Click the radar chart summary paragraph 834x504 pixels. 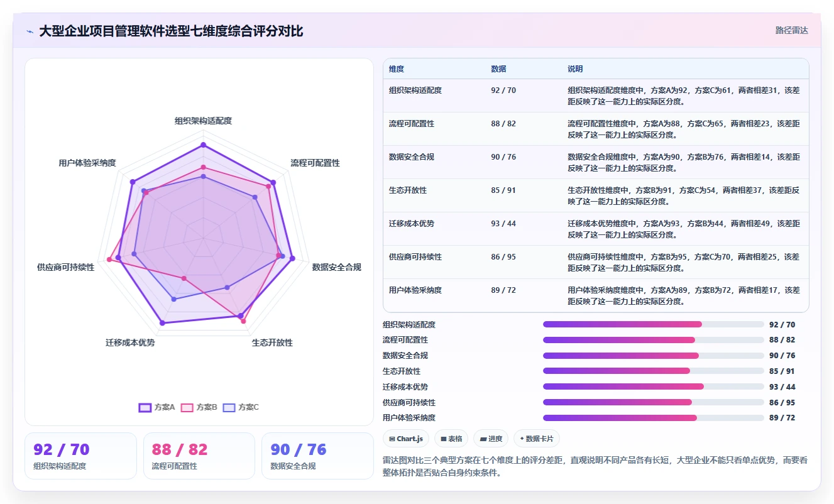click(595, 466)
